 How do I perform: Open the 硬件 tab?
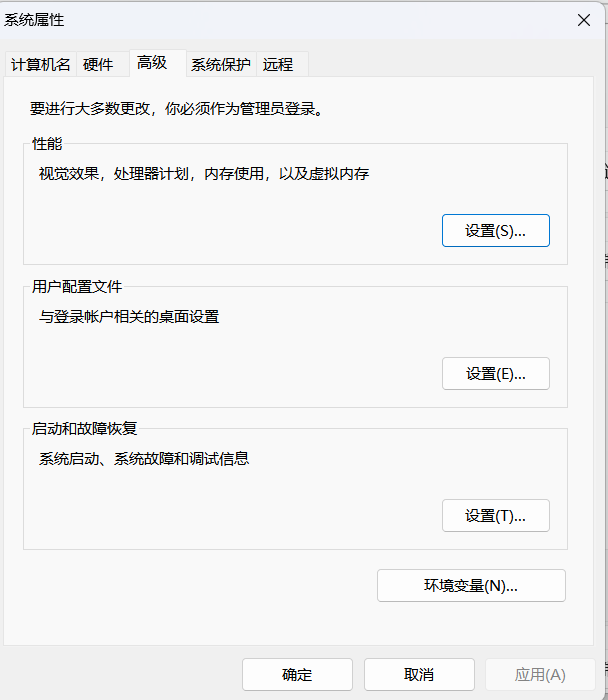pos(103,65)
